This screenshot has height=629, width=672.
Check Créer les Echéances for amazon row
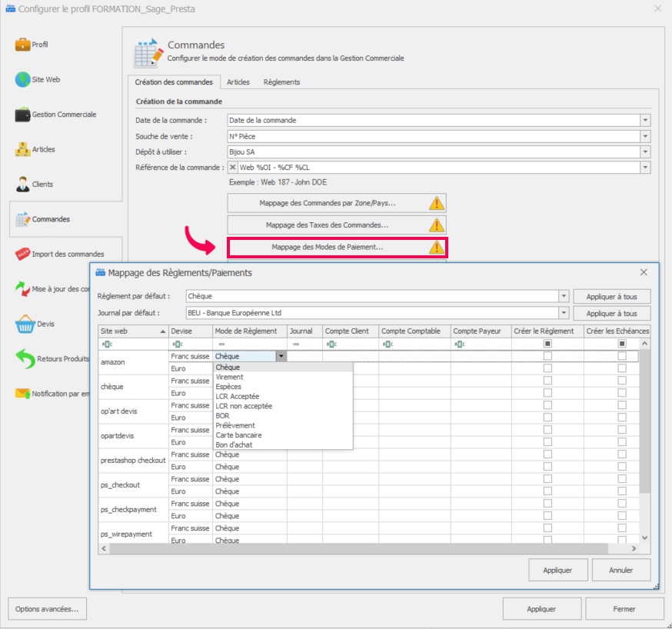coord(622,357)
